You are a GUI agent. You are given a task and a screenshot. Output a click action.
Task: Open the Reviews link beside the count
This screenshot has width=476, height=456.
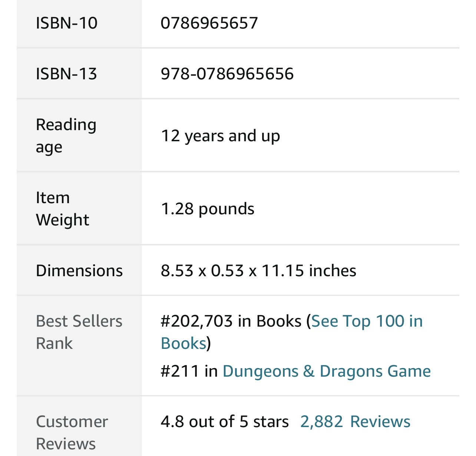coord(380,422)
